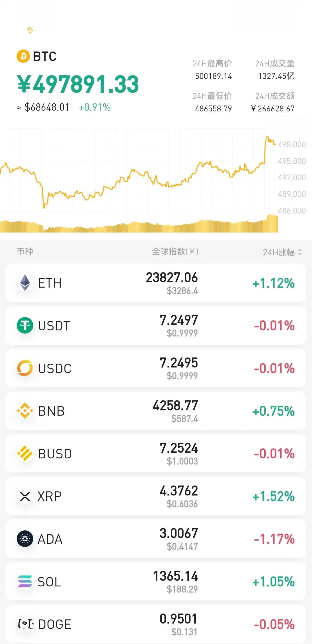Tap the dark blue Cardano ADA icon

(25, 539)
